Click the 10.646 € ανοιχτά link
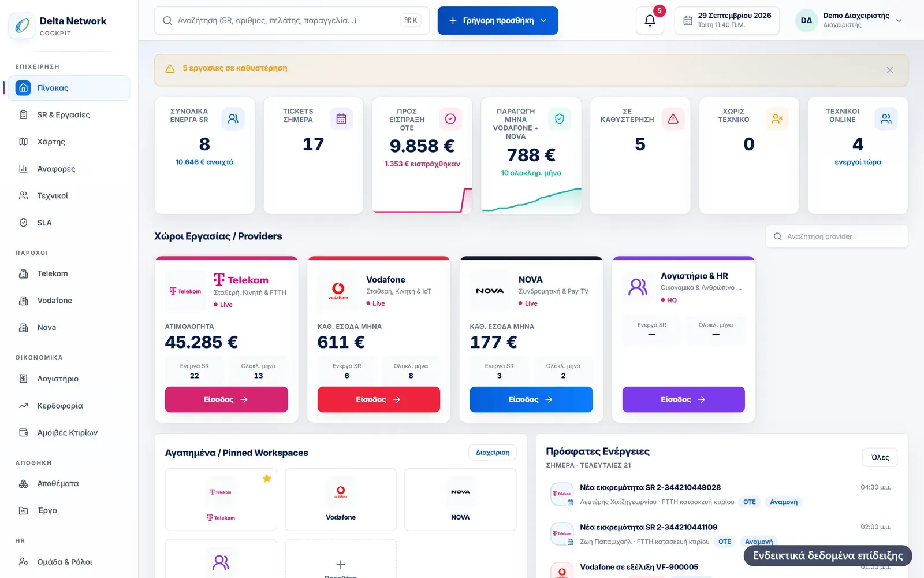The image size is (924, 578). point(204,162)
